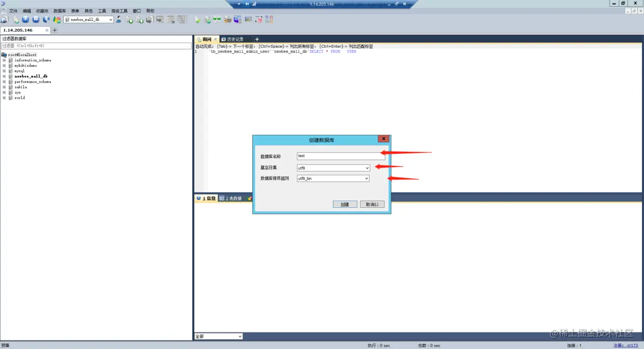
Task: Open the 基字符集 utf8 dropdown
Action: click(333, 168)
